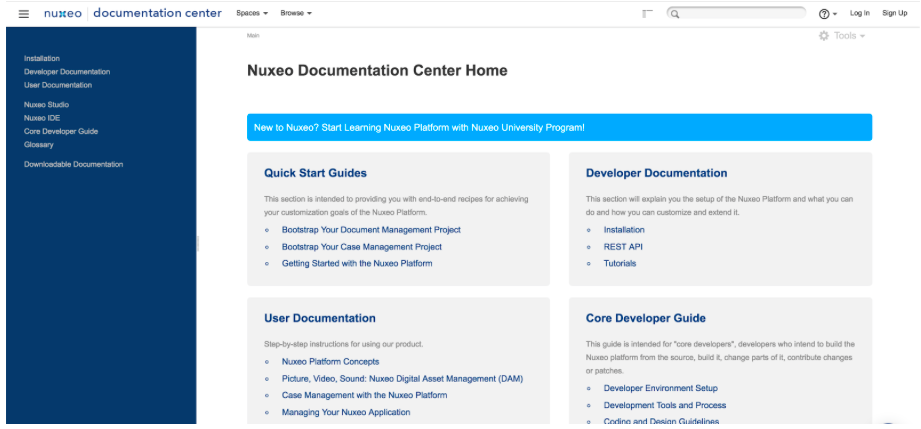The image size is (921, 429).
Task: Click the Log In link
Action: point(860,13)
